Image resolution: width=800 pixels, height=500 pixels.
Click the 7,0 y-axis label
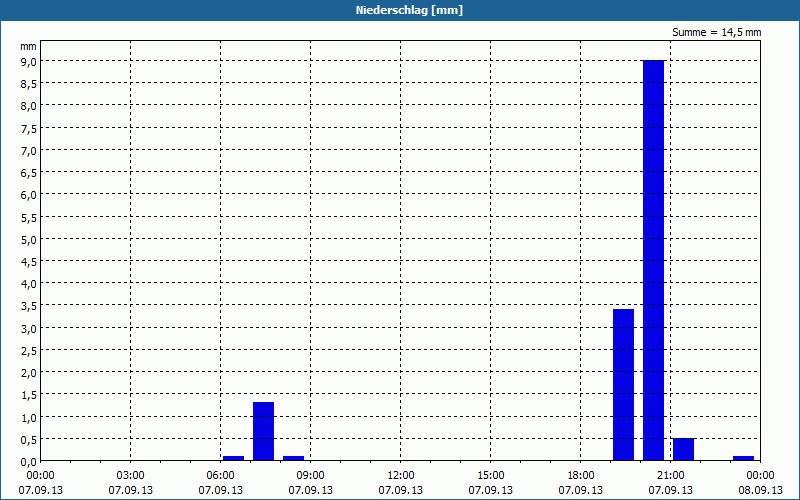point(28,151)
